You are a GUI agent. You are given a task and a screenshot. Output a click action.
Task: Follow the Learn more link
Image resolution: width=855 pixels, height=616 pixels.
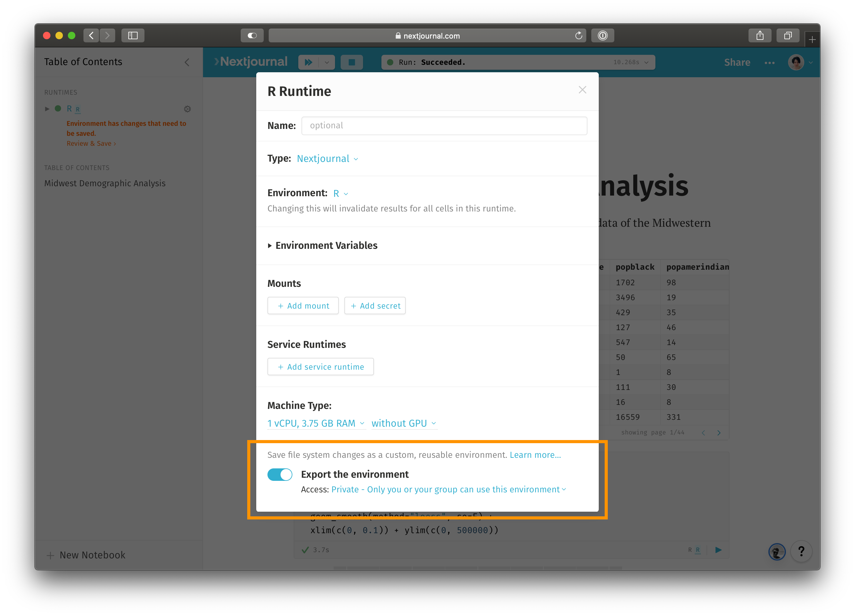[x=535, y=455]
